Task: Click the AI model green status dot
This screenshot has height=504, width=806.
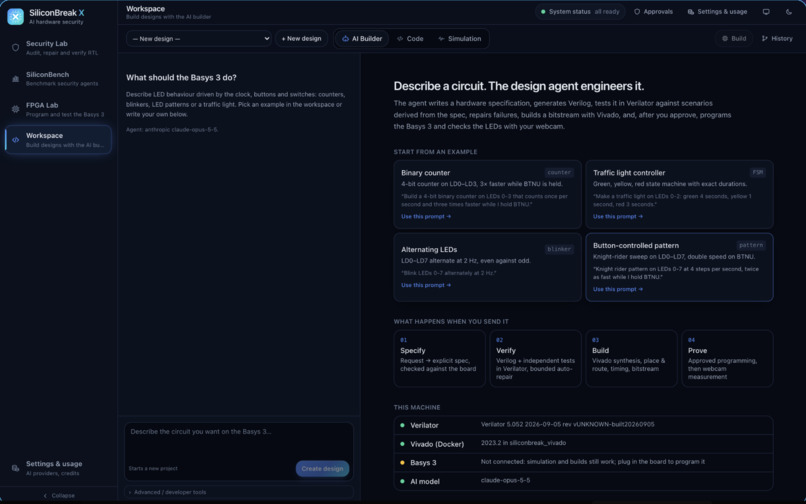Action: tap(402, 481)
